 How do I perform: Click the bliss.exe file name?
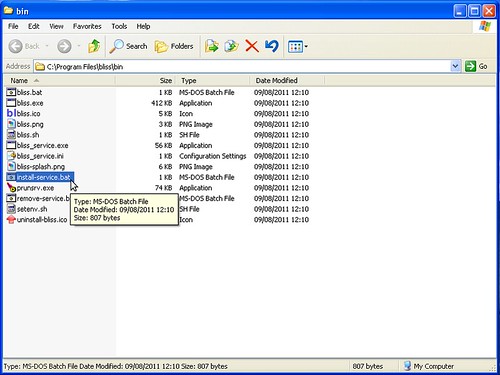[30, 103]
